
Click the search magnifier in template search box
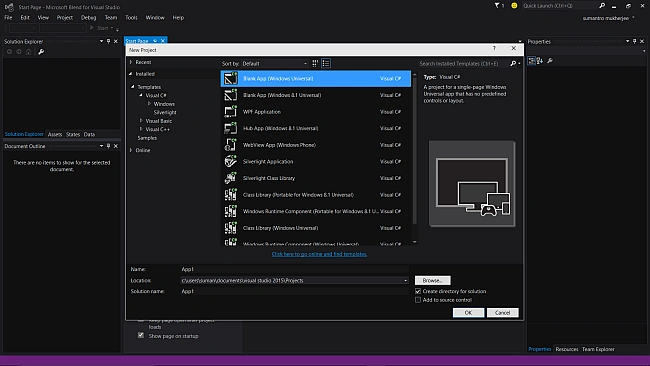tap(513, 63)
